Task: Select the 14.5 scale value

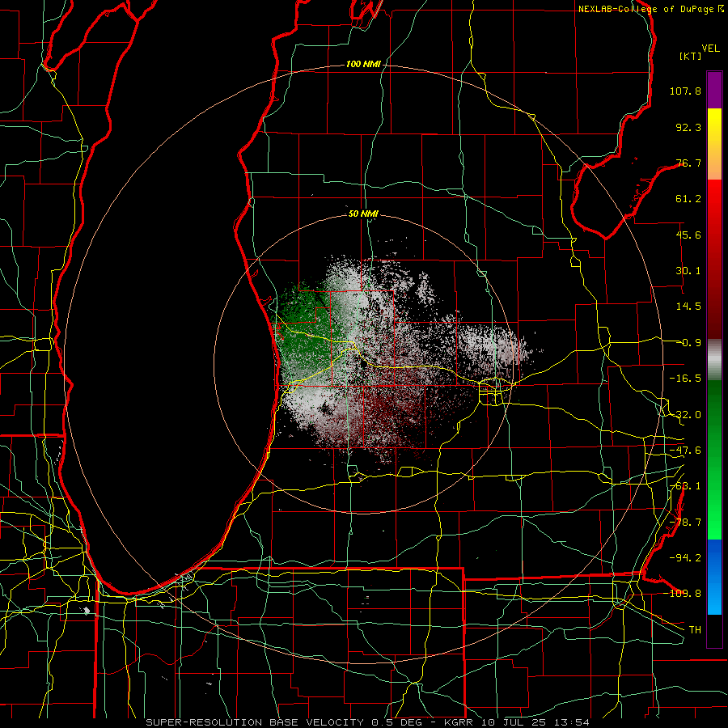Action: coord(688,307)
